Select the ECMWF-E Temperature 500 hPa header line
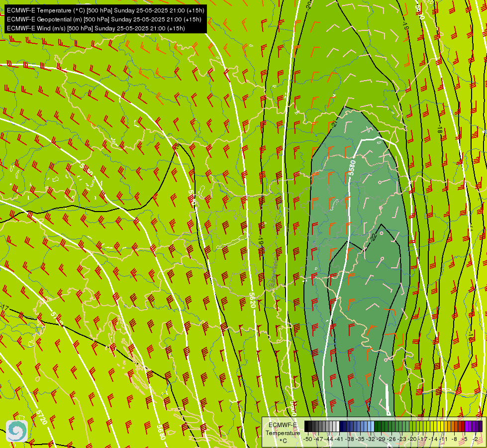Viewport: 487px width, 448px height. (x=105, y=10)
